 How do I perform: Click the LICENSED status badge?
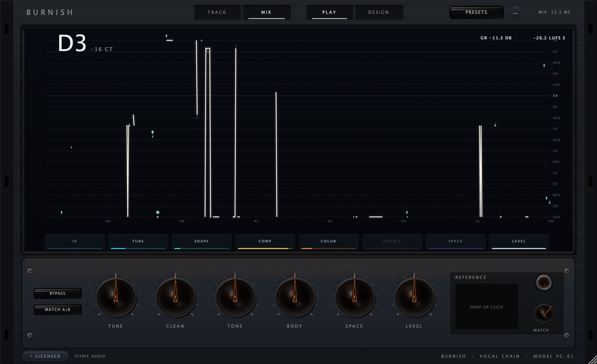(45, 356)
